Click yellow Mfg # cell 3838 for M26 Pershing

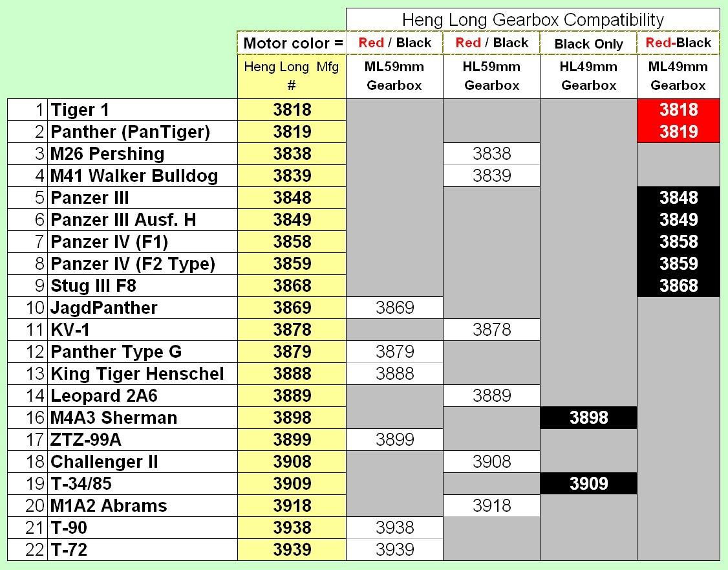click(292, 153)
